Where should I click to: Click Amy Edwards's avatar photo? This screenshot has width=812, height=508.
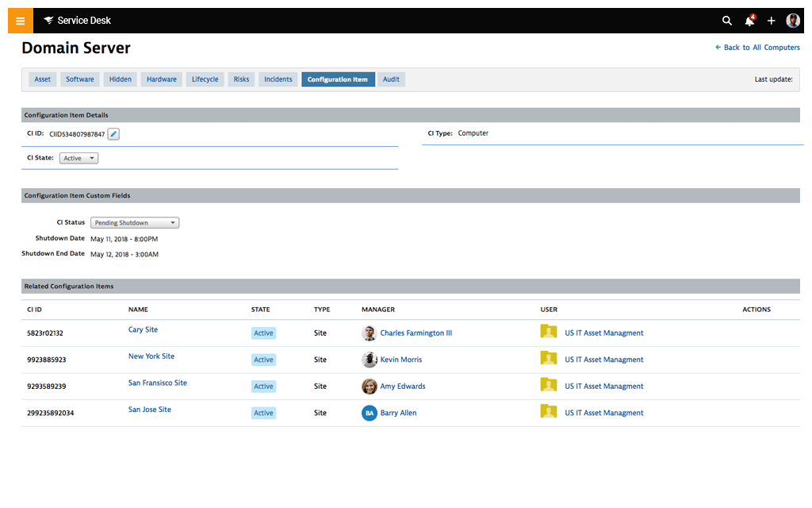pos(369,386)
